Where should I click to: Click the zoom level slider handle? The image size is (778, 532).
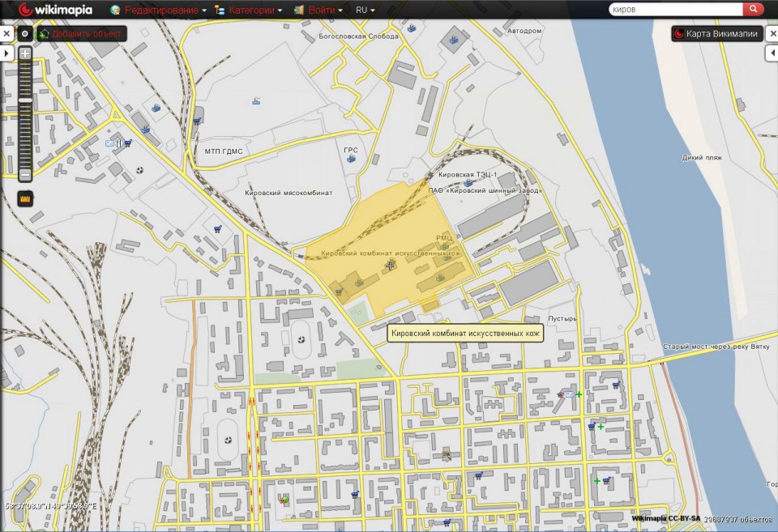(x=25, y=100)
